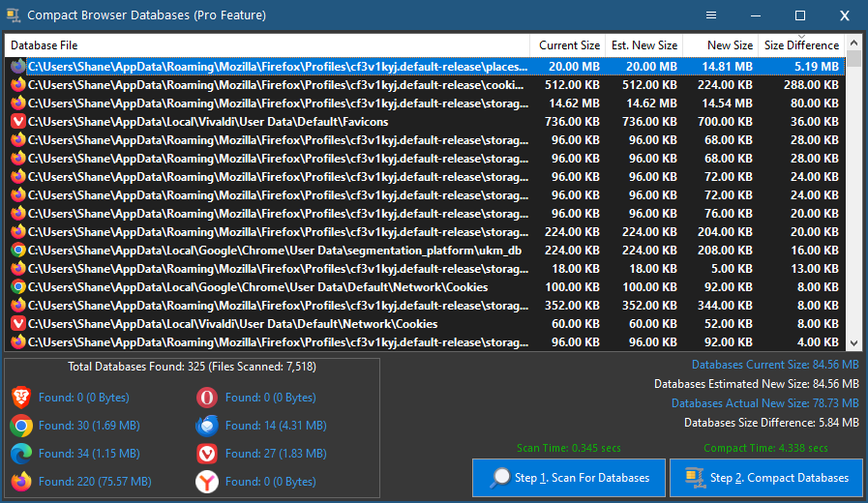The width and height of the screenshot is (868, 503).
Task: Select Firefox storage row of 352.00 KB
Action: pyautogui.click(x=425, y=306)
